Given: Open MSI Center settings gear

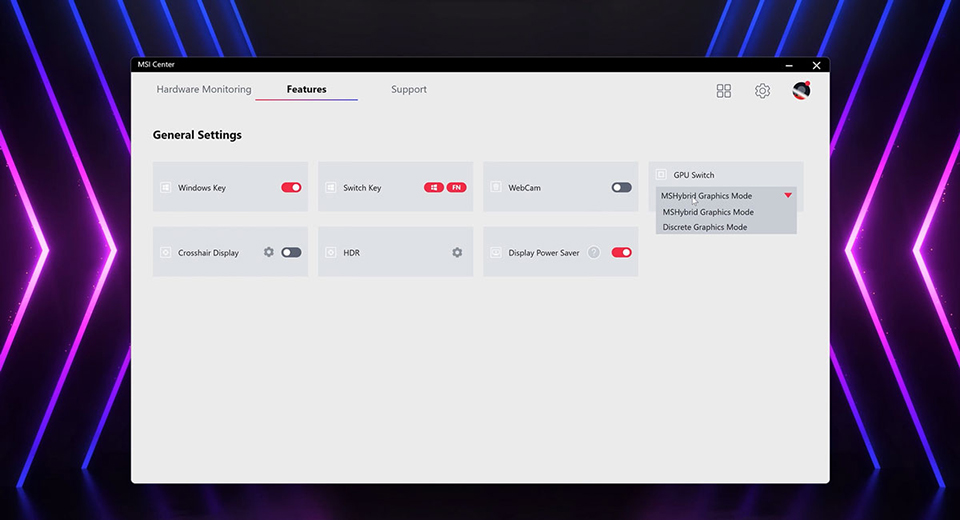Looking at the screenshot, I should 762,91.
